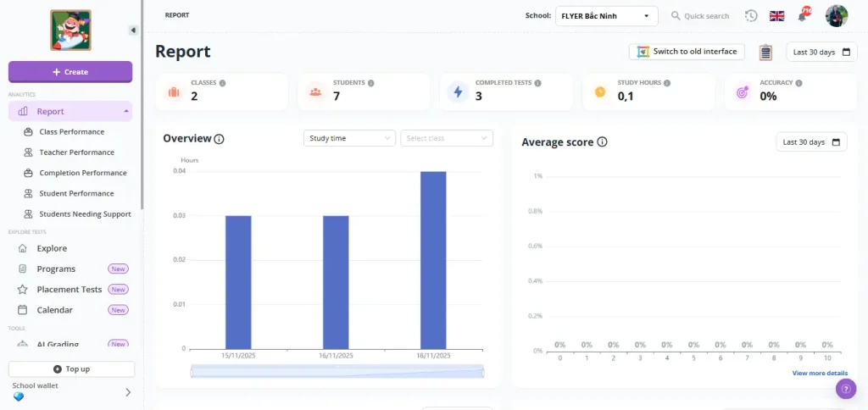Screen dimensions: 868x410
Task: Click info icon next to STUDY HOURS
Action: (667, 83)
